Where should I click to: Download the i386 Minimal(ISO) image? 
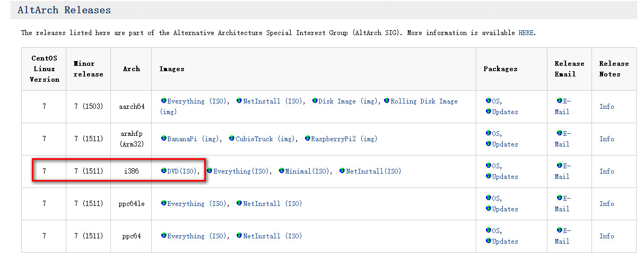coord(308,171)
